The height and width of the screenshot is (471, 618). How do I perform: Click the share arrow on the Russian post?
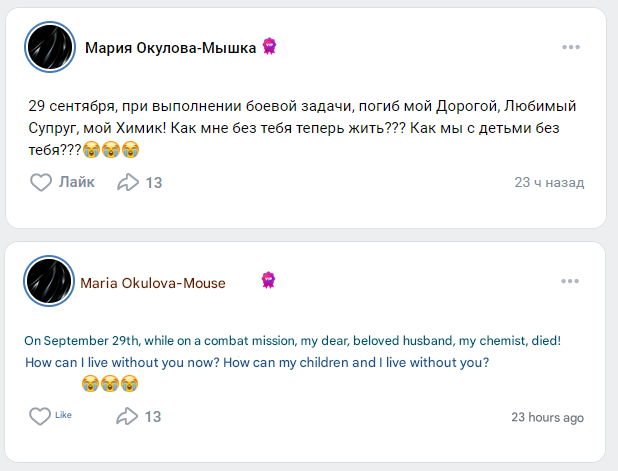point(128,182)
